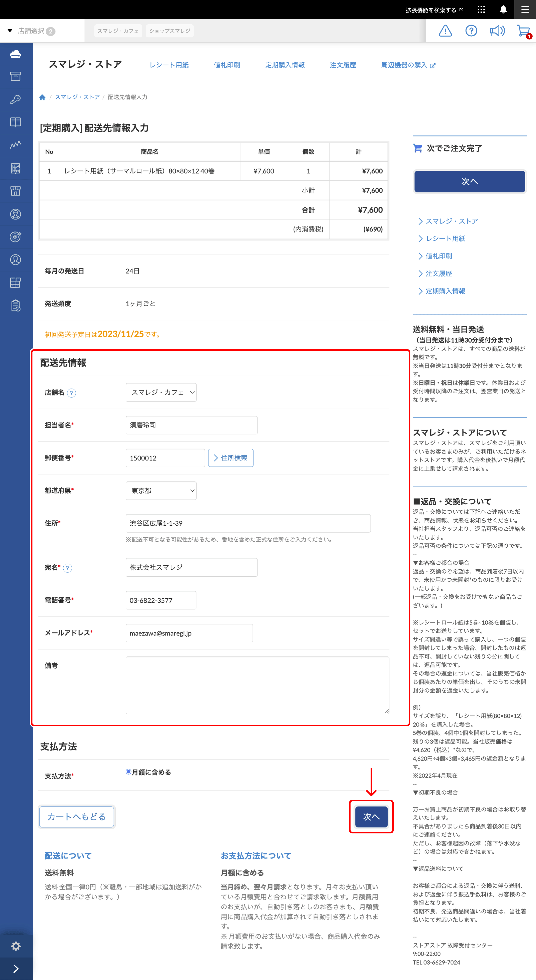Click the 拡張機能を検索する link
The width and height of the screenshot is (536, 980).
[434, 10]
